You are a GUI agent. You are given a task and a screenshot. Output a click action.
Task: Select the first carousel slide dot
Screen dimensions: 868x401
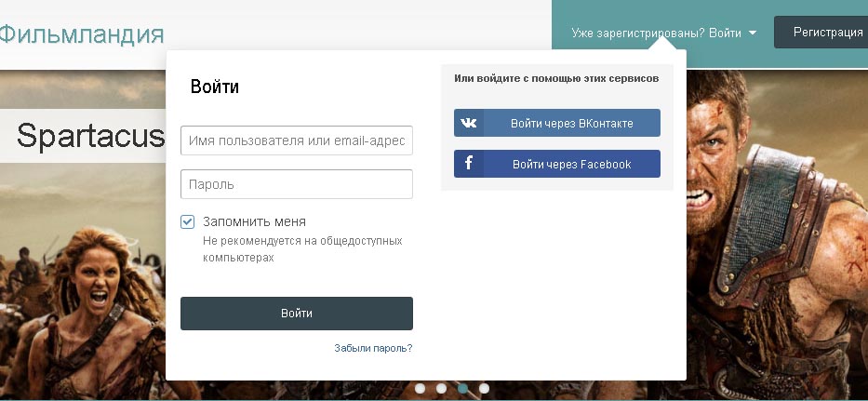(421, 388)
